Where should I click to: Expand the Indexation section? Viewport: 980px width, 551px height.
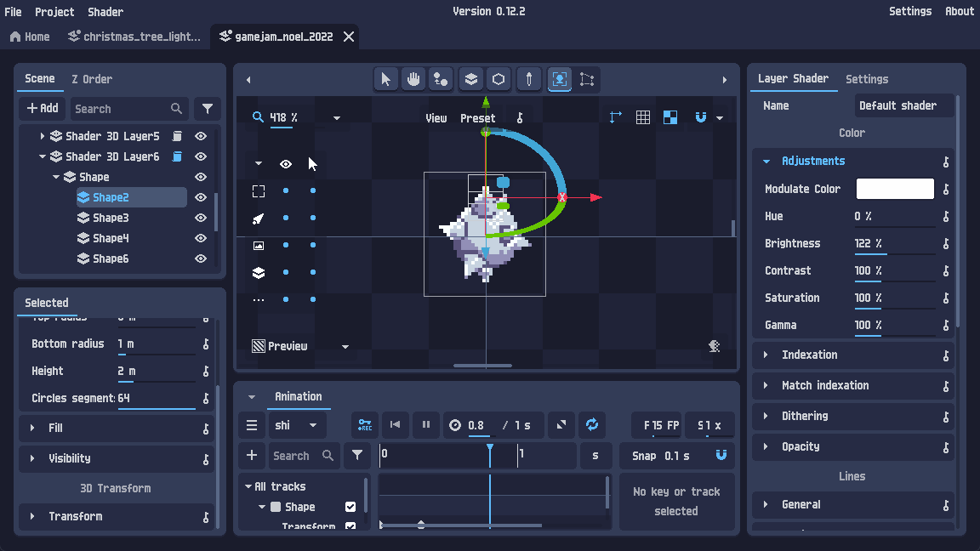coord(766,355)
